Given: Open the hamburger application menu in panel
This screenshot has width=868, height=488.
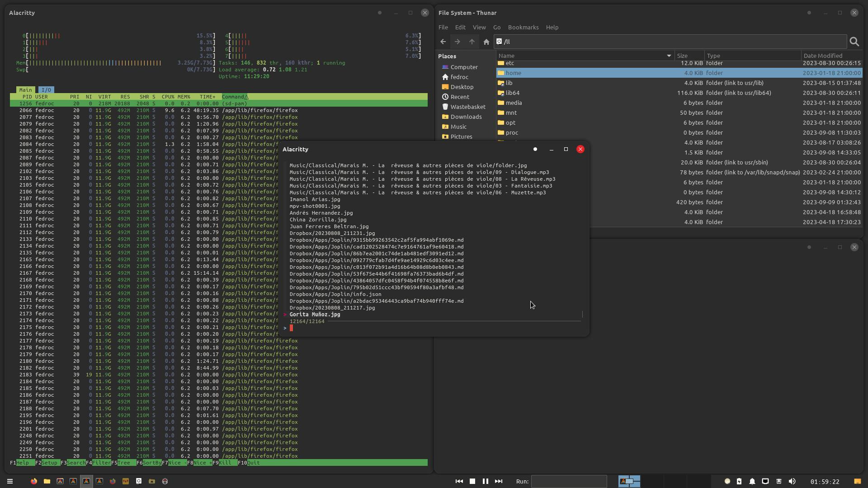Looking at the screenshot, I should (10, 481).
